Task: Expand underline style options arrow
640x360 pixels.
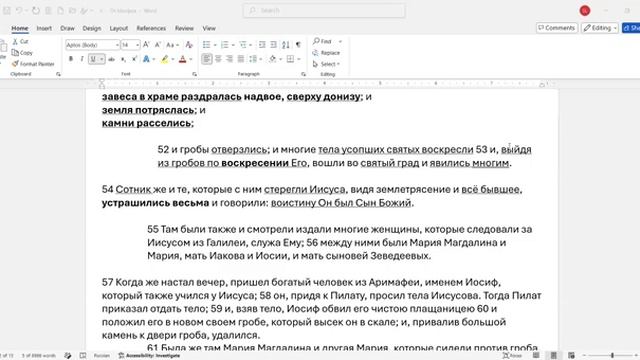Action: [x=102, y=59]
